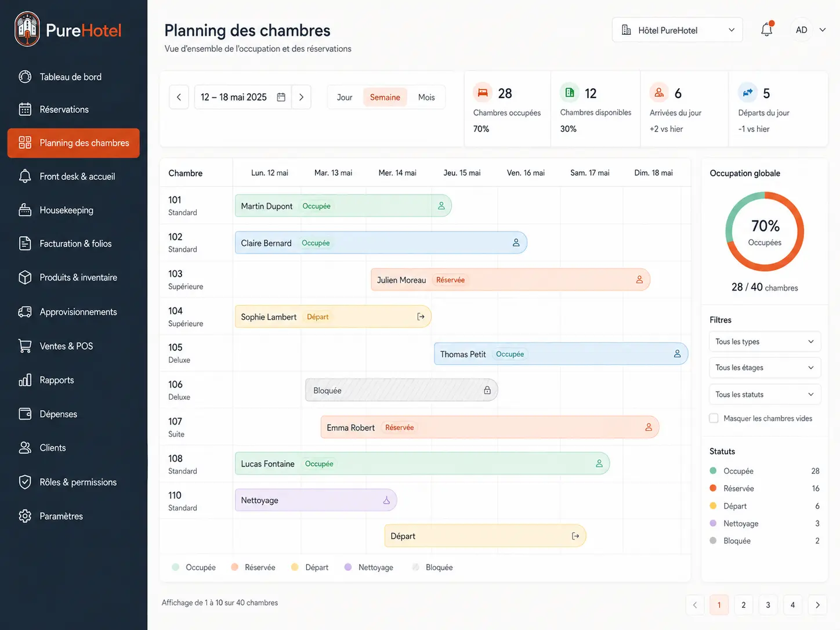Go to page 3 of rooms

(768, 605)
